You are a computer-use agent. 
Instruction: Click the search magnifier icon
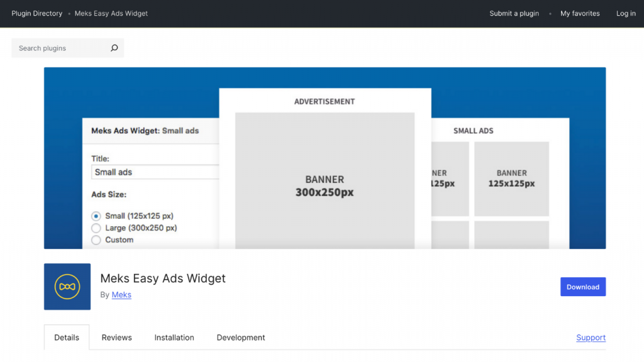[x=114, y=48]
